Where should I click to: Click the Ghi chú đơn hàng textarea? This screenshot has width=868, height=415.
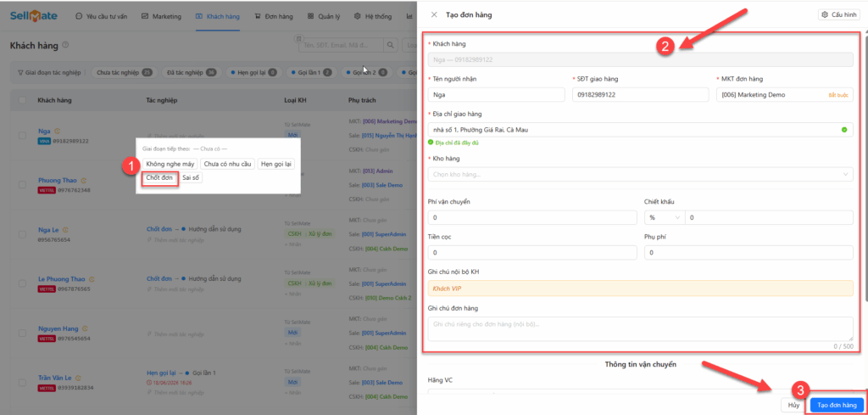(x=641, y=328)
